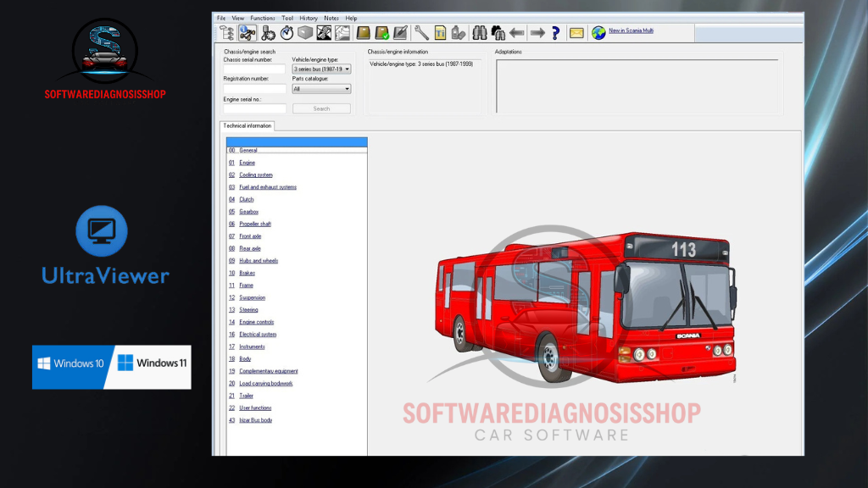This screenshot has width=868, height=488.
Task: Click the stopwatch icon in the toolbar
Action: coord(287,33)
